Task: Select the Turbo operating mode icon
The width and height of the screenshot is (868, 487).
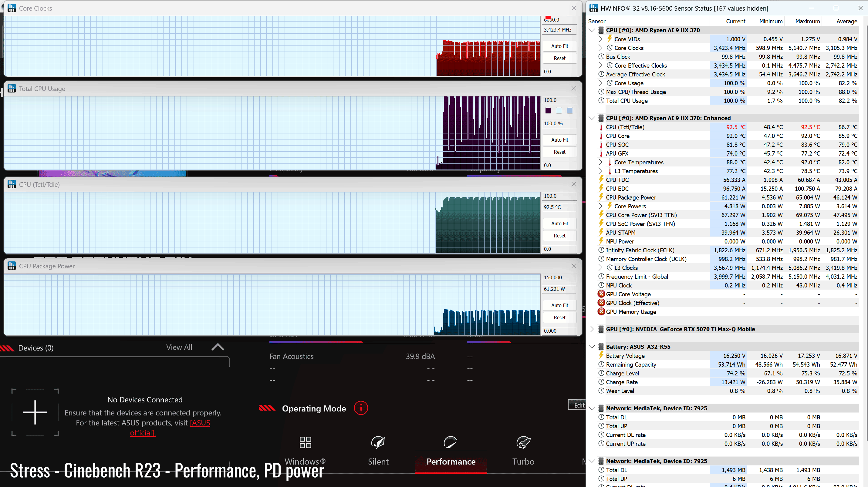Action: pyautogui.click(x=523, y=442)
